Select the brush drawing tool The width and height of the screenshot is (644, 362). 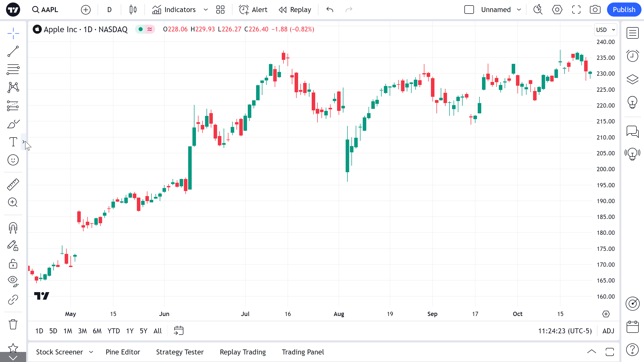coord(13,124)
